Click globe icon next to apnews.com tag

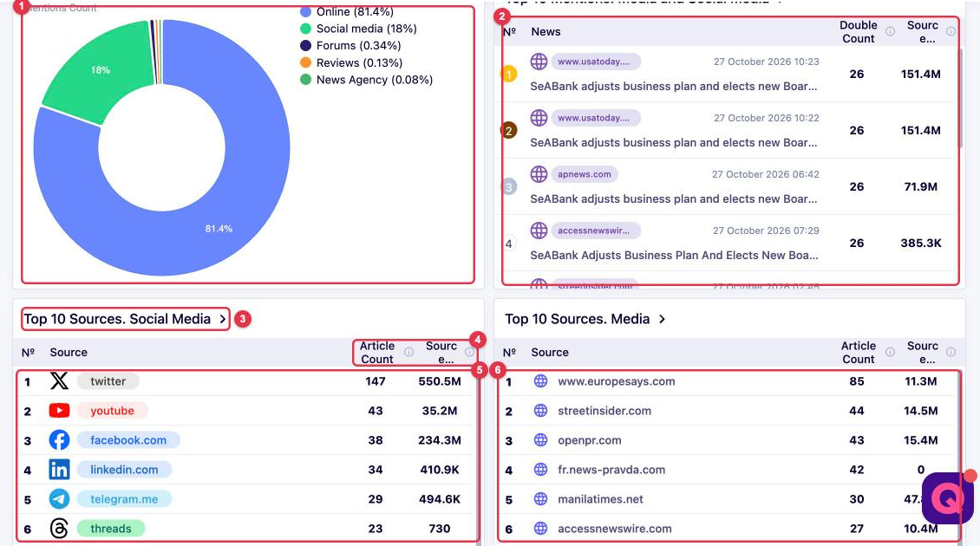539,173
